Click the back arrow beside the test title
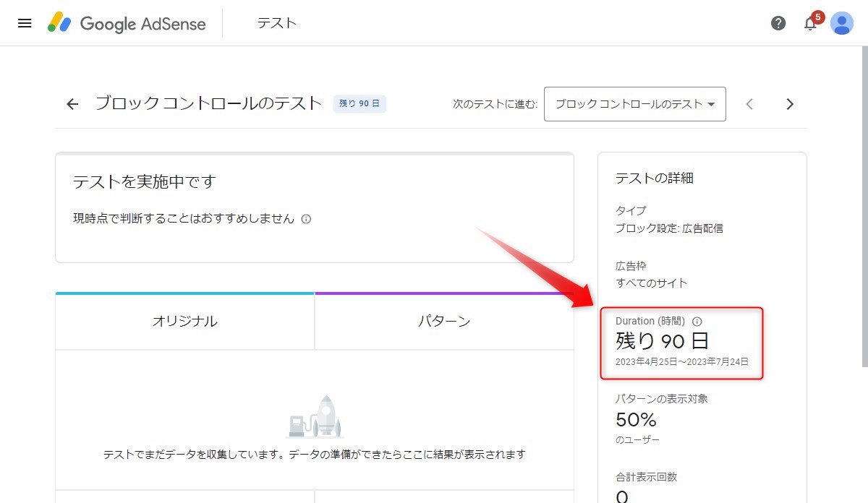 (x=72, y=104)
